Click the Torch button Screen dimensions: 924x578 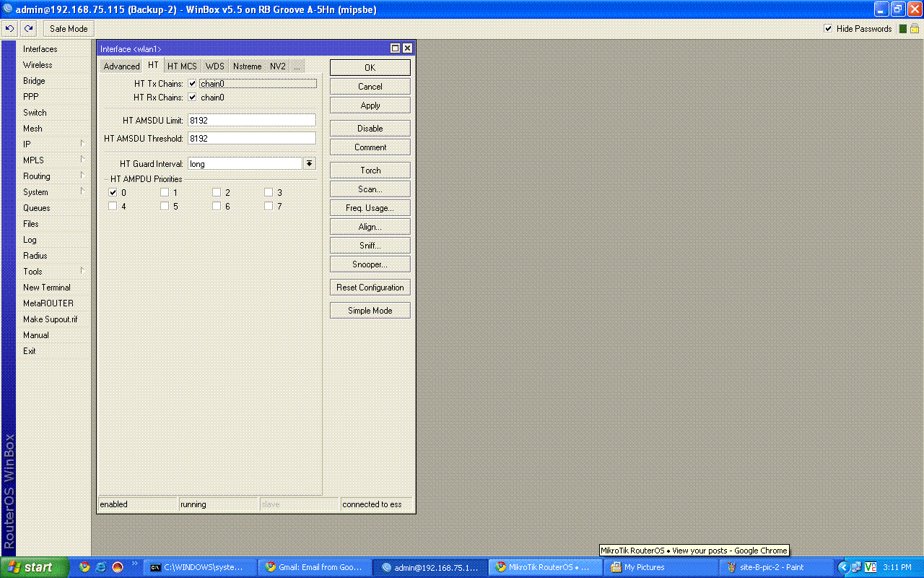point(370,171)
